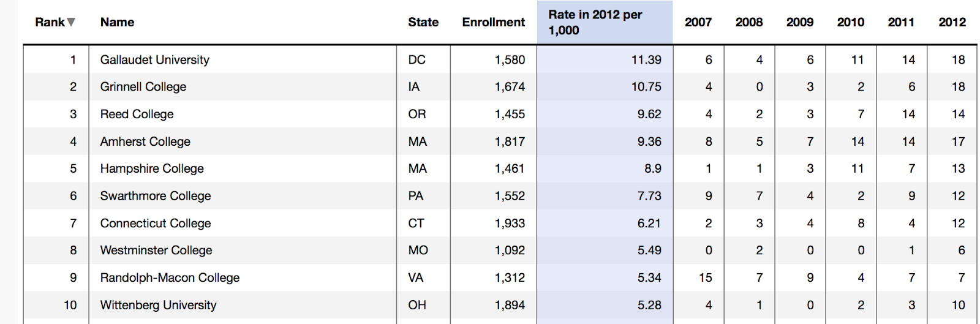Sort by the 2011 column header
The image size is (980, 324).
click(x=901, y=22)
